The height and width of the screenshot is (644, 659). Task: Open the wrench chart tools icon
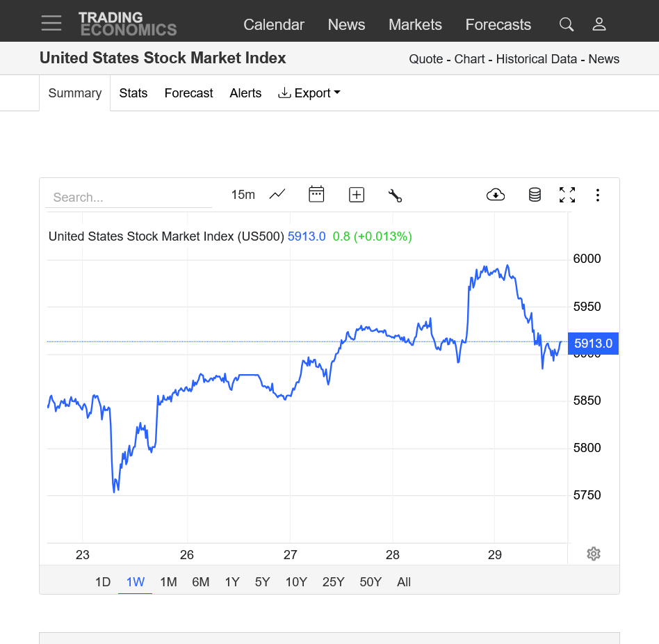tap(395, 195)
